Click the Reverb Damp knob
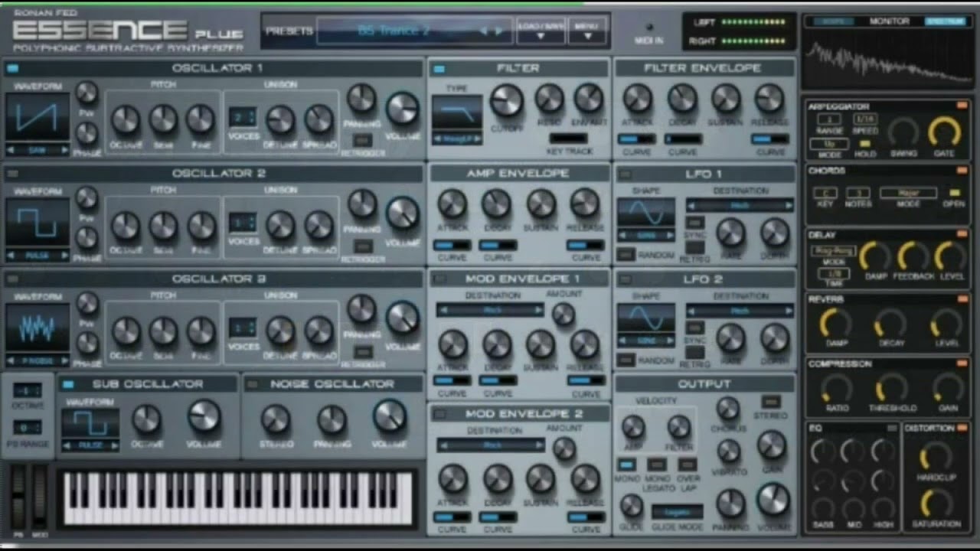980x551 pixels. 835,324
